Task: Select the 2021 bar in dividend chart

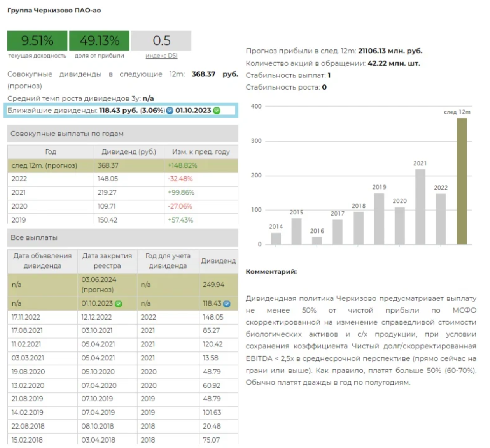Action: click(x=420, y=206)
